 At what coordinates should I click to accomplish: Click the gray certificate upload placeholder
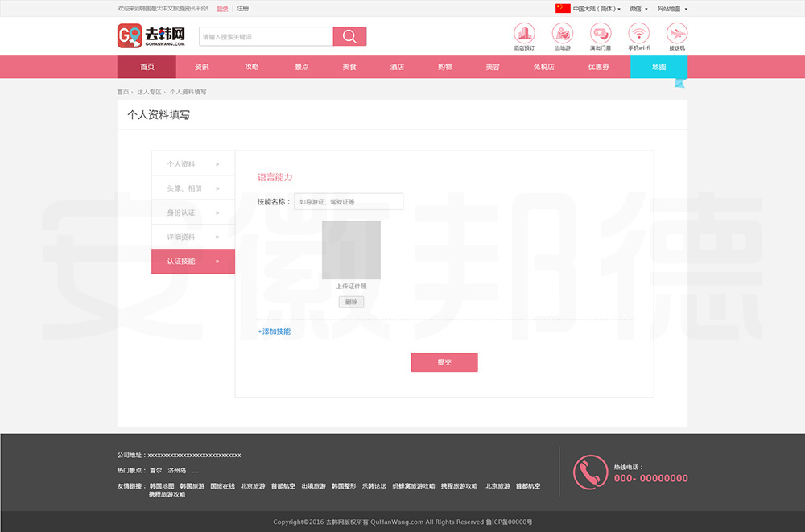[x=351, y=250]
